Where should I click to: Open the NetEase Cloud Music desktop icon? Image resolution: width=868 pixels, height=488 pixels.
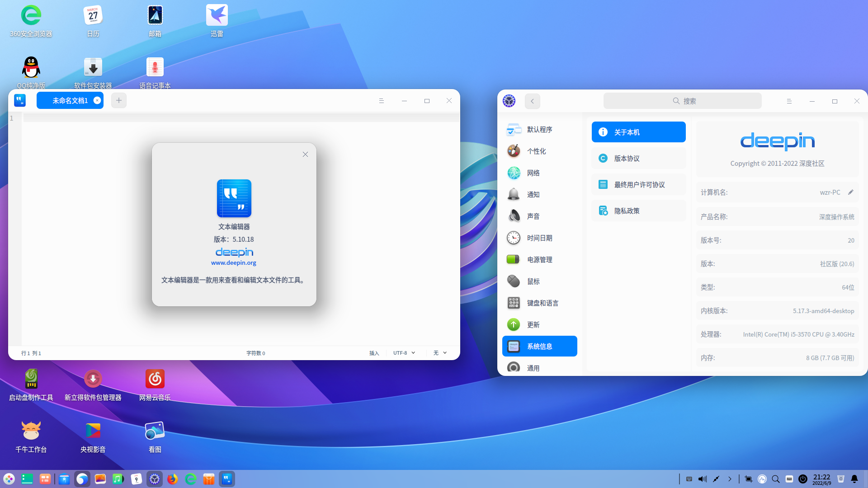pyautogui.click(x=155, y=379)
